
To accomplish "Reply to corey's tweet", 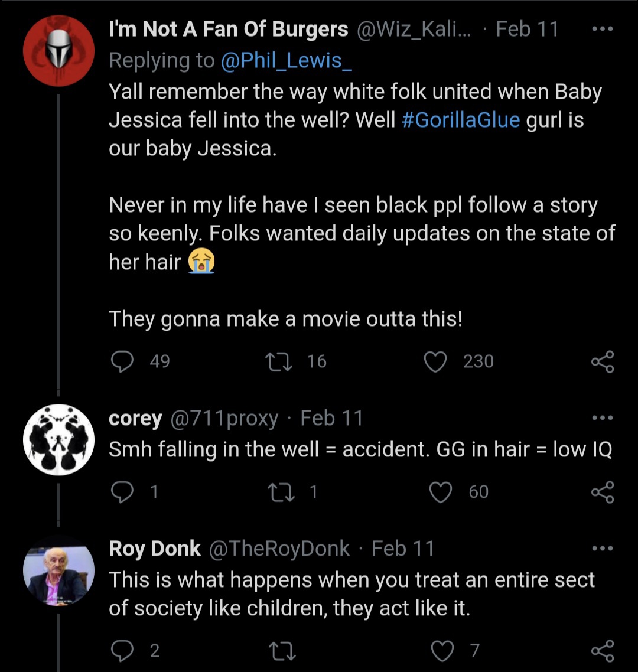I will coord(122,491).
